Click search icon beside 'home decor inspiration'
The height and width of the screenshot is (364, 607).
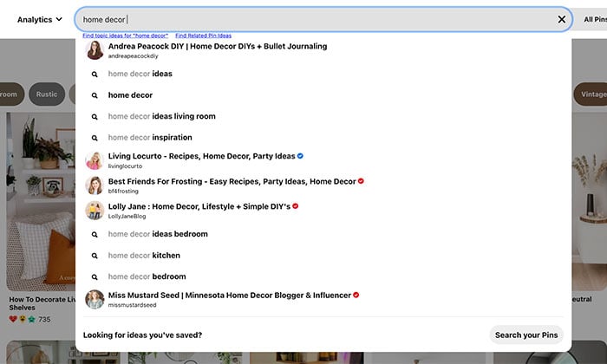pyautogui.click(x=95, y=138)
